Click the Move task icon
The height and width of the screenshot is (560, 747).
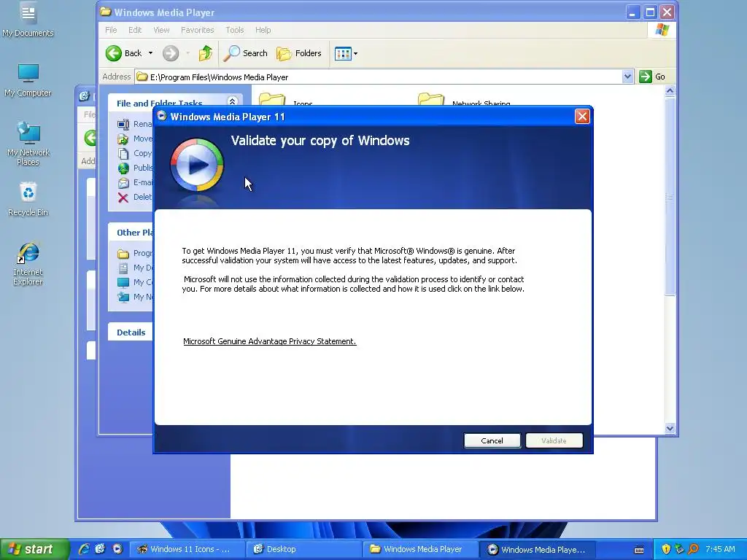pos(123,139)
